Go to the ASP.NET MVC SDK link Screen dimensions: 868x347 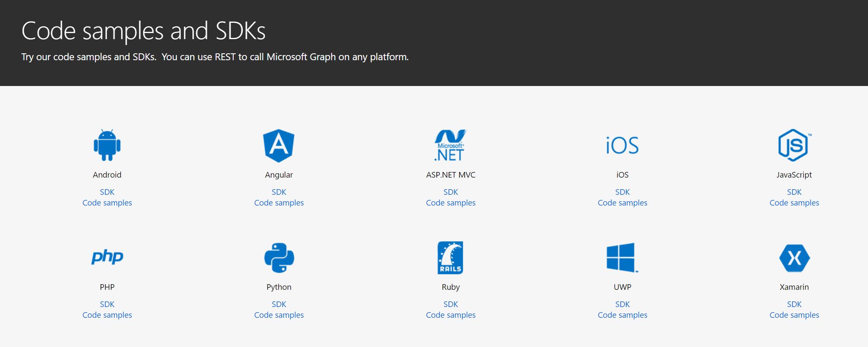451,192
